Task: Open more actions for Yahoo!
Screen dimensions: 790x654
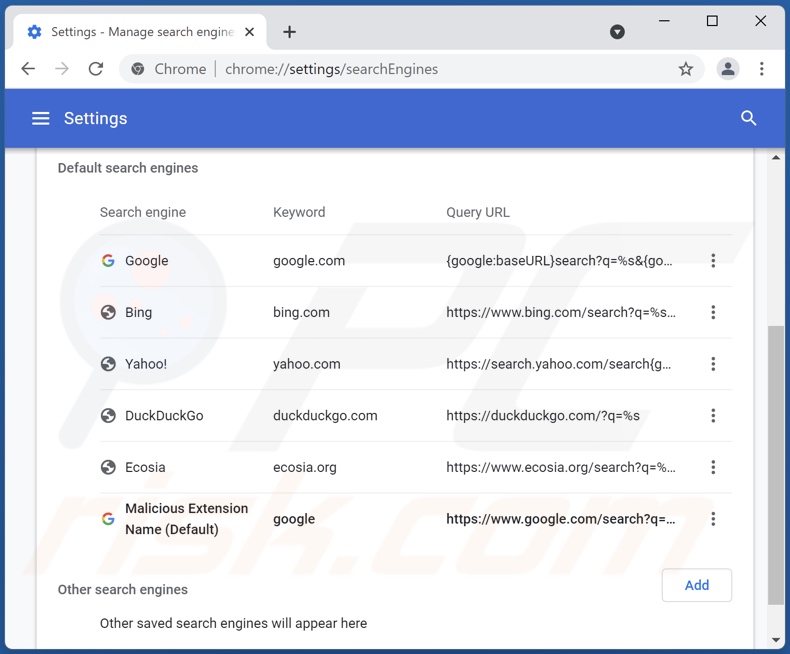Action: coord(713,364)
